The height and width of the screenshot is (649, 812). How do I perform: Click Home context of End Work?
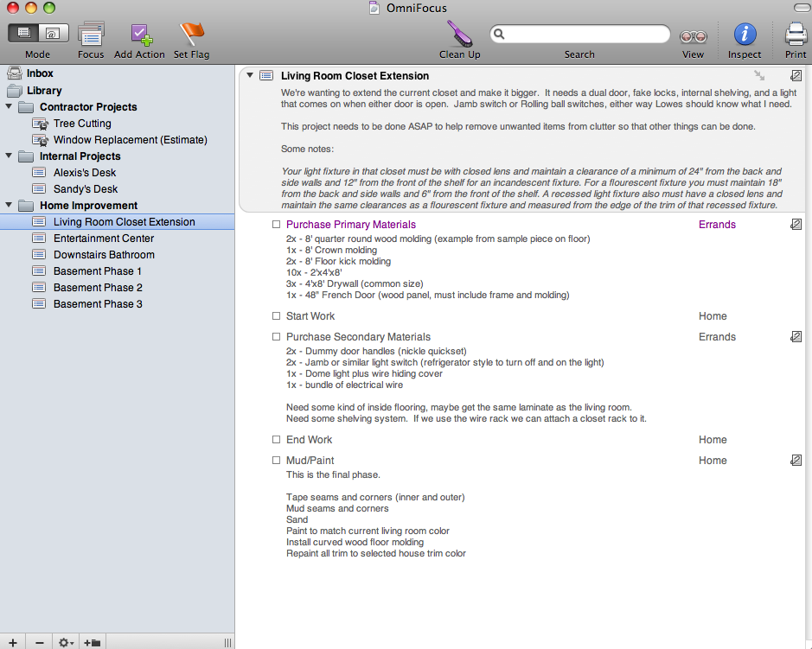713,440
